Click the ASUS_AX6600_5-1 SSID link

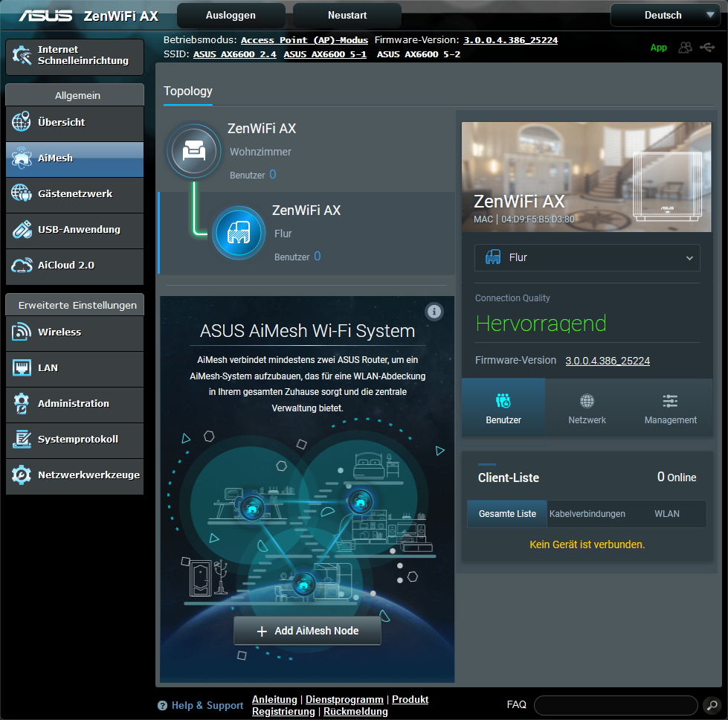pyautogui.click(x=325, y=54)
